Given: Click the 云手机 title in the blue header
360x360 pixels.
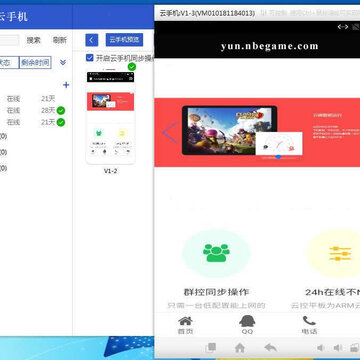Looking at the screenshot, I should click(13, 16).
